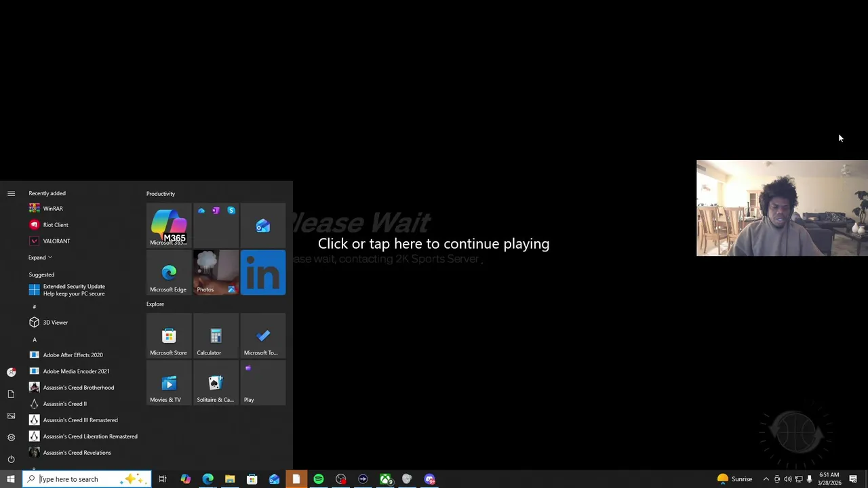Open Pictures from Start left rail

(11, 415)
